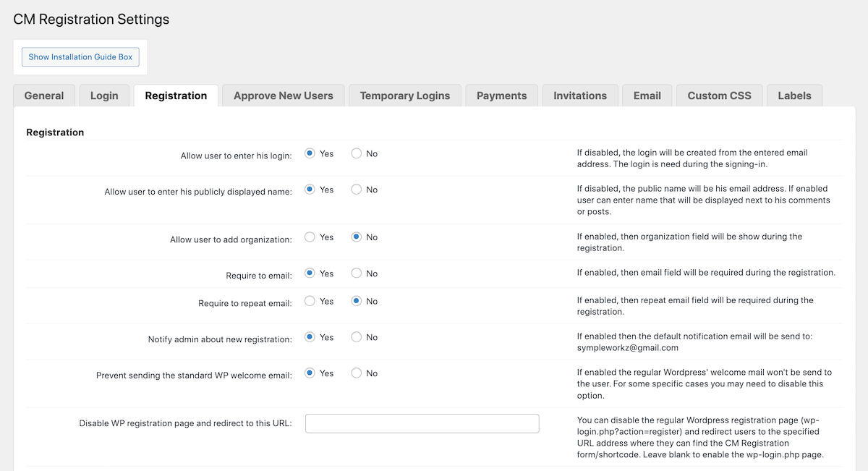Click the 'Allow user to add organization:' label
This screenshot has height=471, width=868.
click(231, 239)
